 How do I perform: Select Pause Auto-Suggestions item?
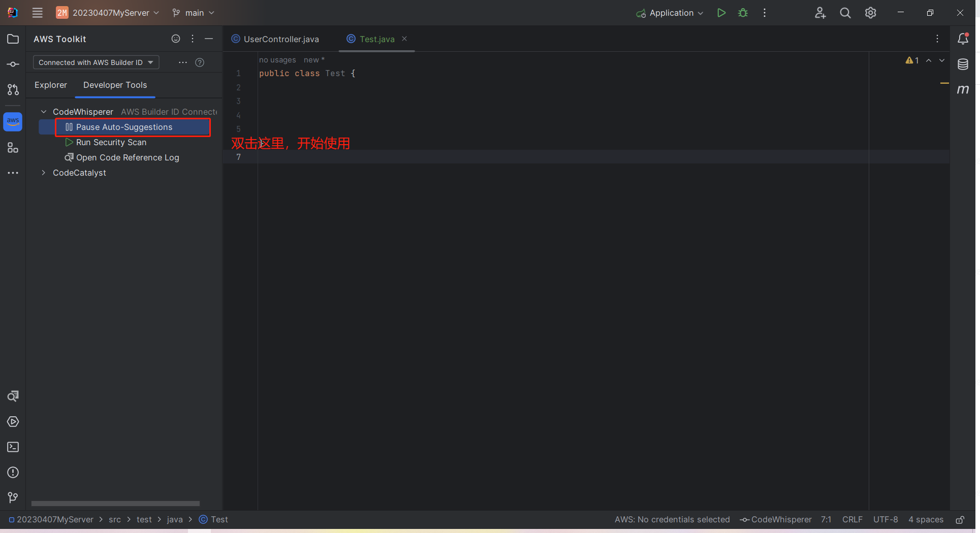[x=124, y=127]
